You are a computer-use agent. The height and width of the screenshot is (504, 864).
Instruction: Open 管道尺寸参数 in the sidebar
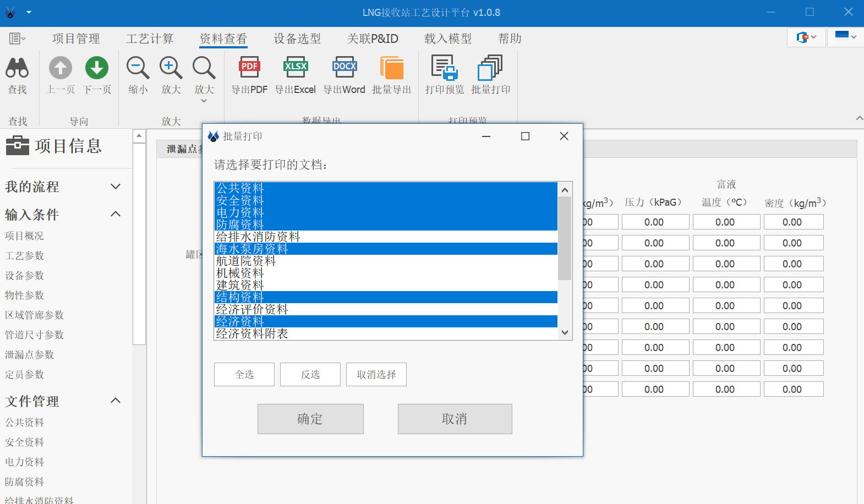coord(34,335)
